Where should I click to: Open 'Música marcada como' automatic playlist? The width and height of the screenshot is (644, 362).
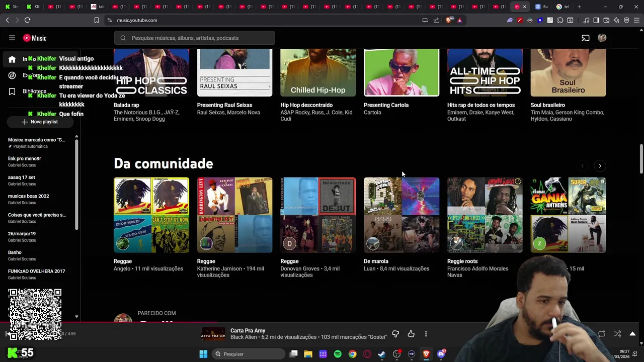point(38,143)
